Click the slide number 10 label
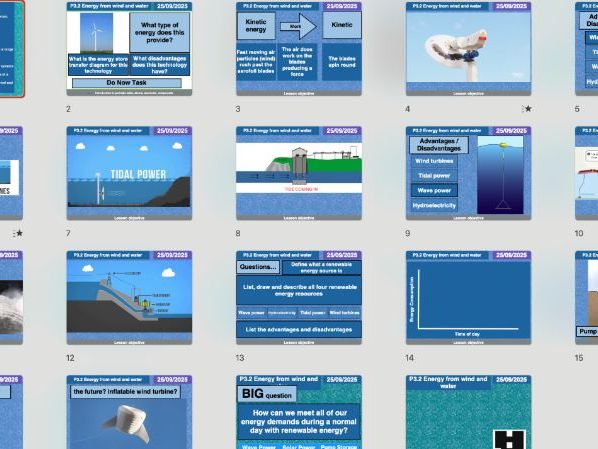 pos(579,233)
